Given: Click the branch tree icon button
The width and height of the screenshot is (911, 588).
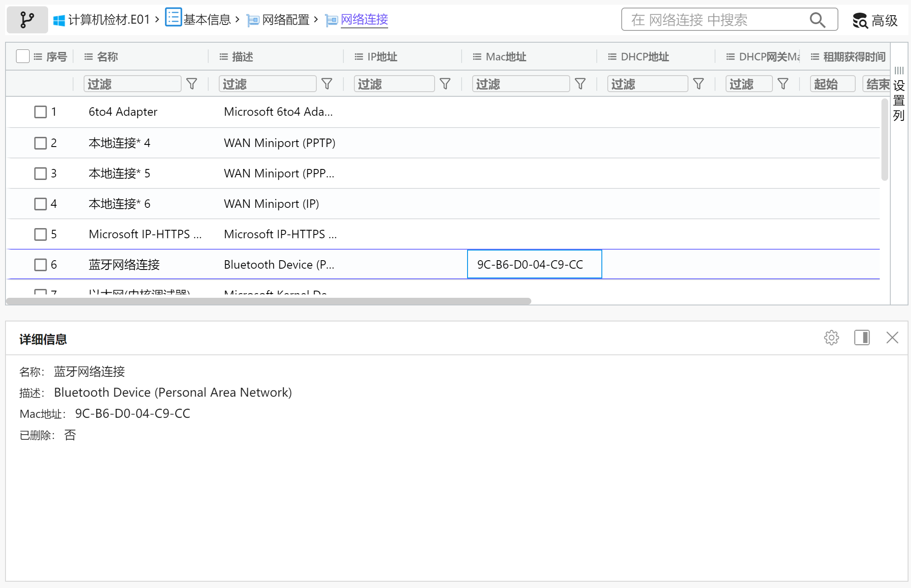Looking at the screenshot, I should [x=27, y=19].
